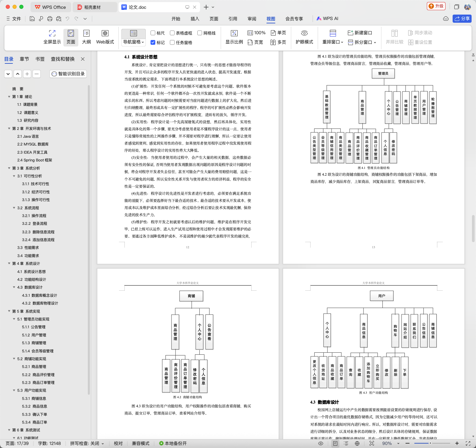Collapse 第3章 系统分析 outline node

[9, 168]
